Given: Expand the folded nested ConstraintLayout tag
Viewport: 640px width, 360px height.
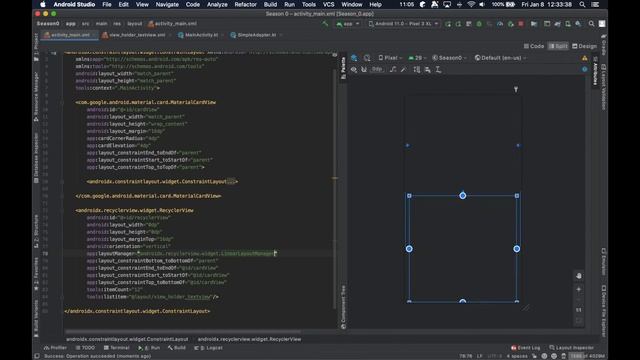Looking at the screenshot, I should coord(231,181).
